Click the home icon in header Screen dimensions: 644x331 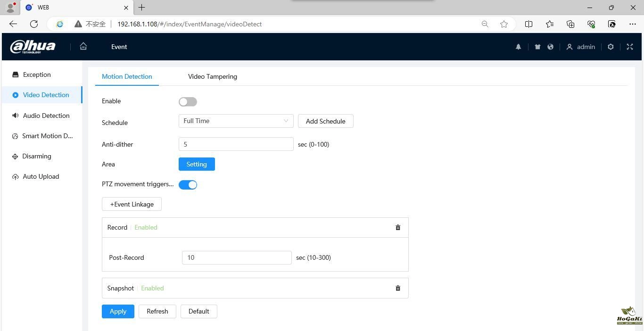point(83,46)
